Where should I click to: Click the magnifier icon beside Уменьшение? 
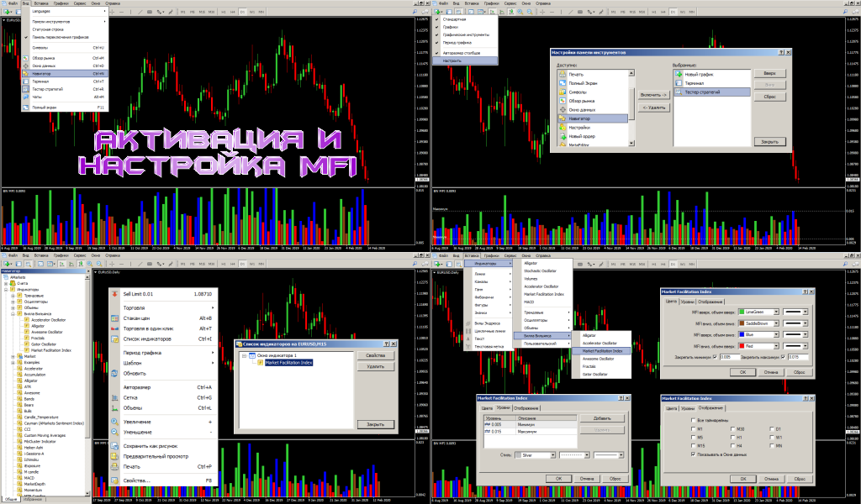114,432
